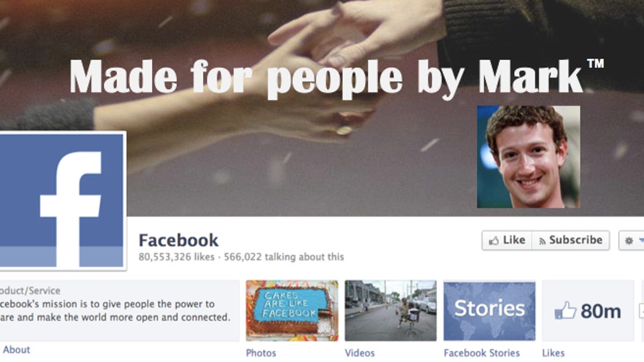Click the thumbs-up icon in Like button
This screenshot has height=362, width=644.
[494, 241]
